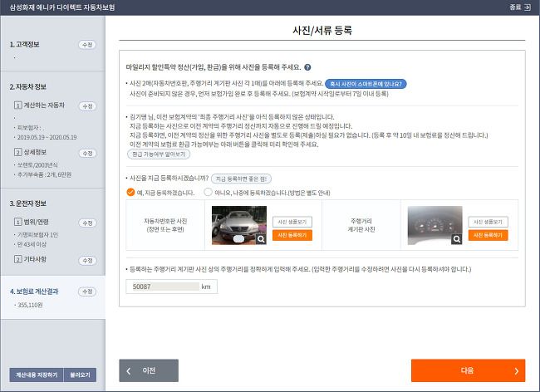Image resolution: width=540 pixels, height=392 pixels.
Task: Open step 2. 자동차 정보 in sidebar
Action: point(28,86)
